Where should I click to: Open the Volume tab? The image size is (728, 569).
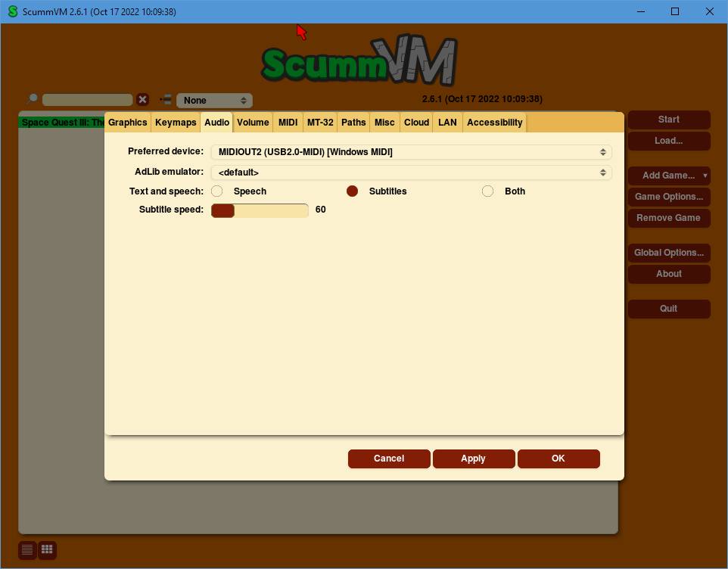click(x=253, y=123)
